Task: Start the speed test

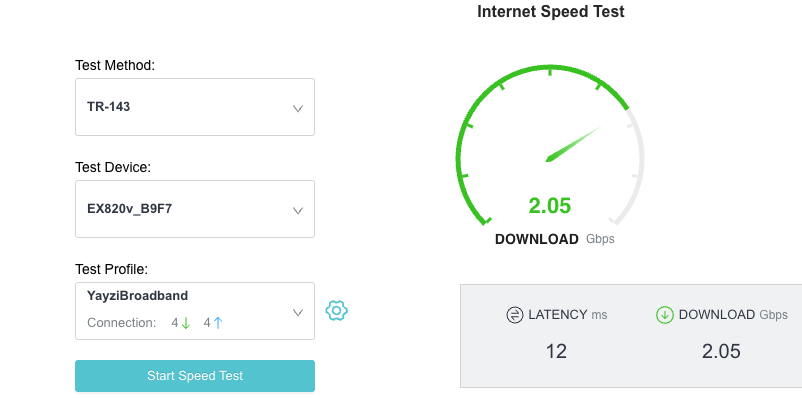Action: [195, 376]
